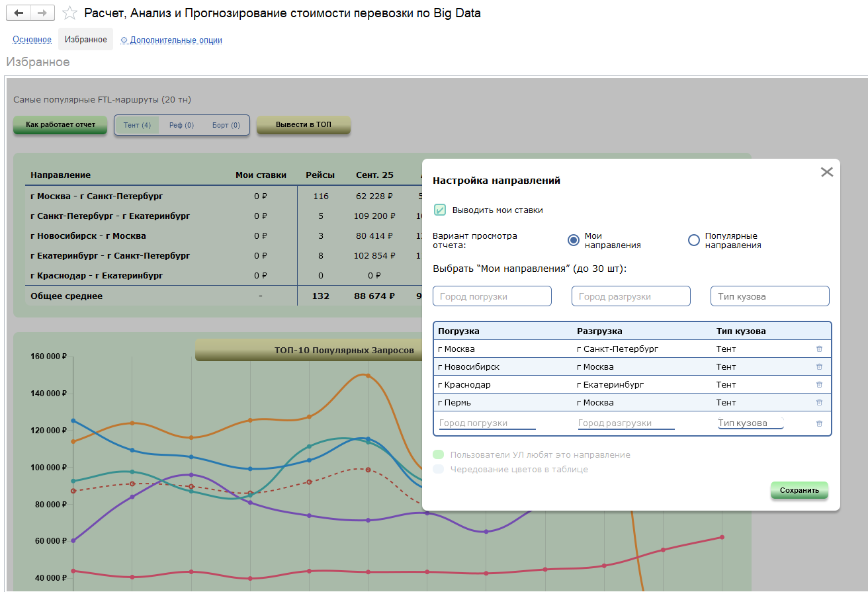Viewport: 868px width, 592px height.
Task: Open Тип кузова dropdown in new row
Action: [750, 423]
